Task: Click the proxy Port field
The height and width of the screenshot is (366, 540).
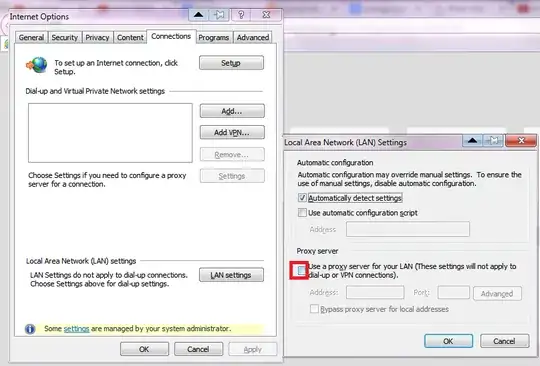Action: tap(454, 293)
